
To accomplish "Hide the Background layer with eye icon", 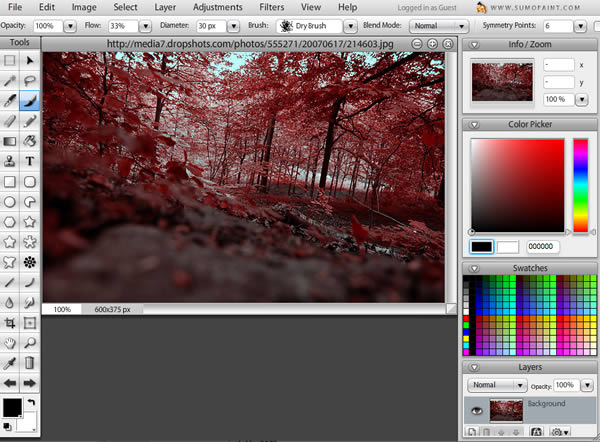I will 476,411.
